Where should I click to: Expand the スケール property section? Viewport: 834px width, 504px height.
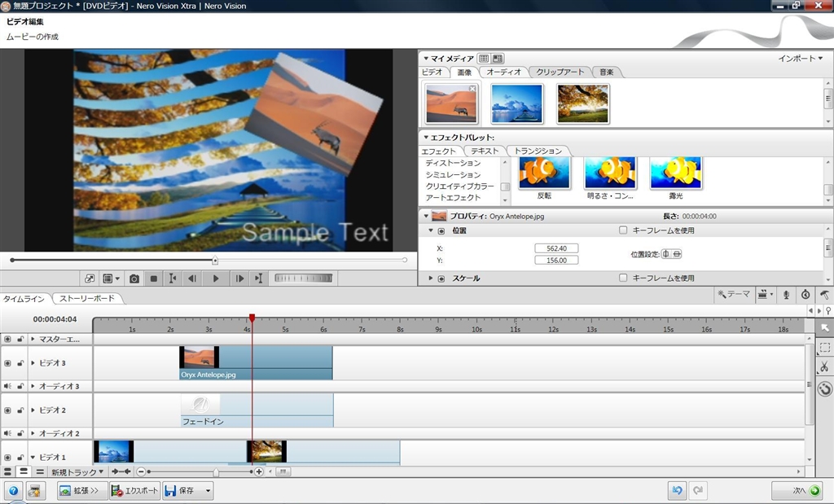pos(431,278)
